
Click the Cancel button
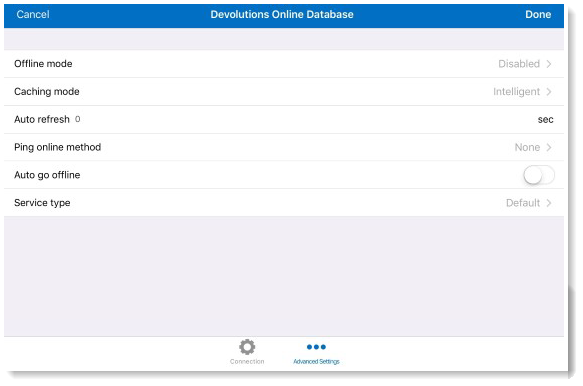[33, 15]
